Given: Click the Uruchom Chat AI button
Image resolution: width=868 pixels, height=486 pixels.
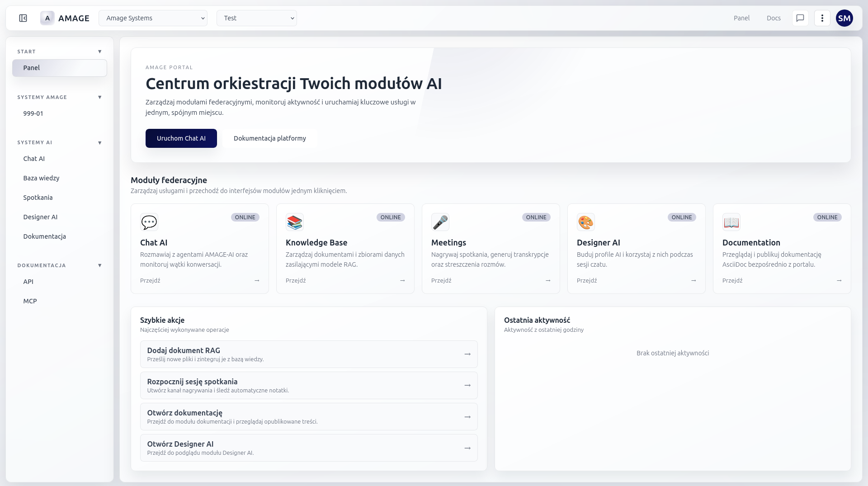Looking at the screenshot, I should [181, 138].
